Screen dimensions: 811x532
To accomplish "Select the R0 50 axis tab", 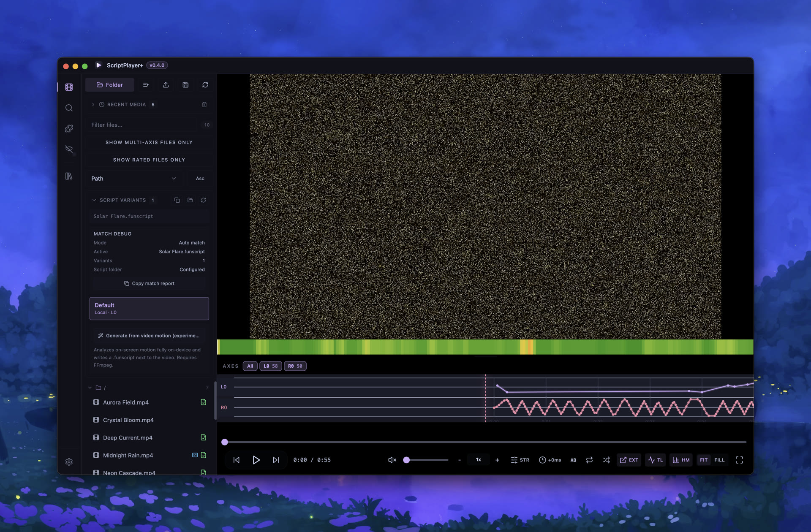I will [x=295, y=366].
